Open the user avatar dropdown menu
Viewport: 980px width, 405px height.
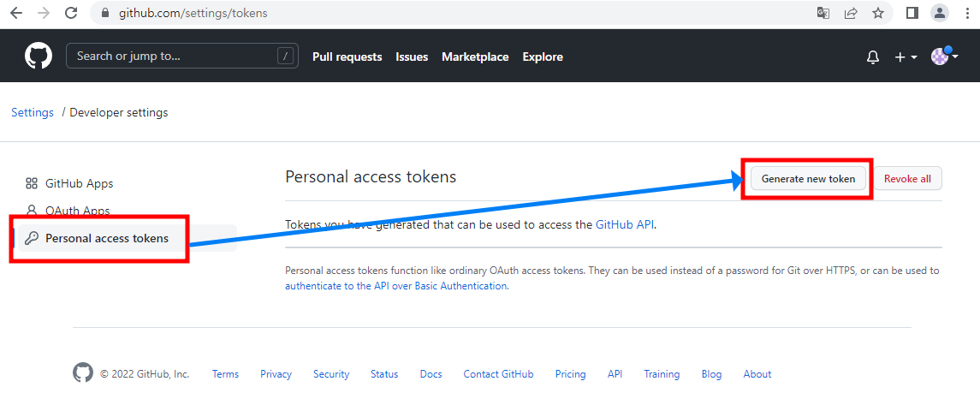944,57
